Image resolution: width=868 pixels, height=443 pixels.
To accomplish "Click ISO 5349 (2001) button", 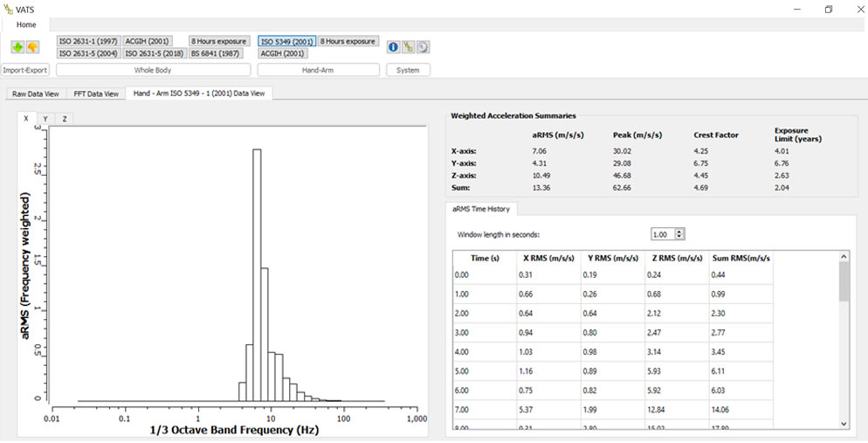I will pos(287,42).
